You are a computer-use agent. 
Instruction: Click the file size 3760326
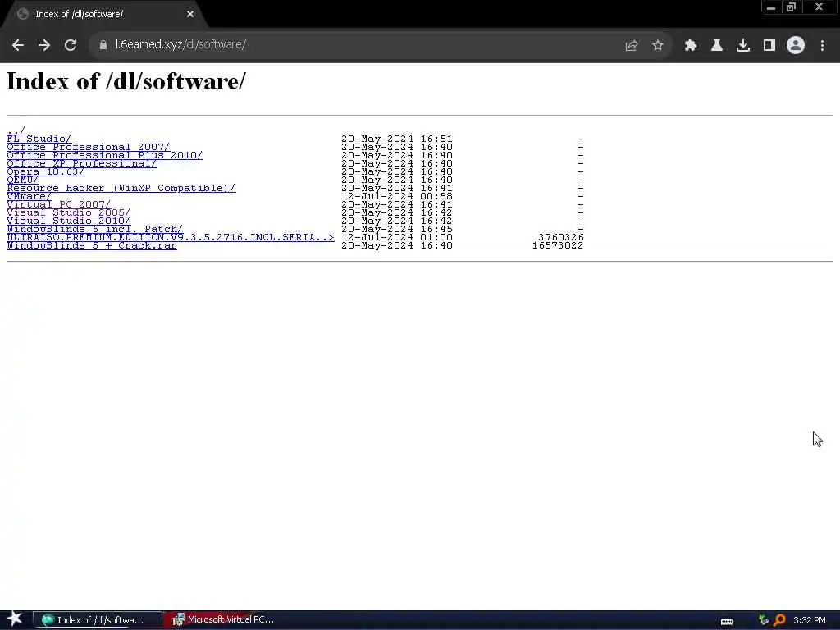[x=561, y=237]
